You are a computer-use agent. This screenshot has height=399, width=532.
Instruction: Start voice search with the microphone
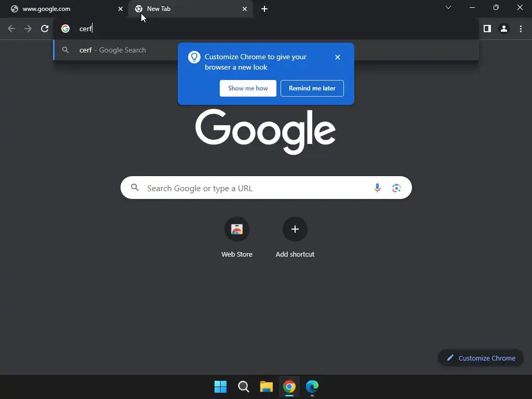377,188
